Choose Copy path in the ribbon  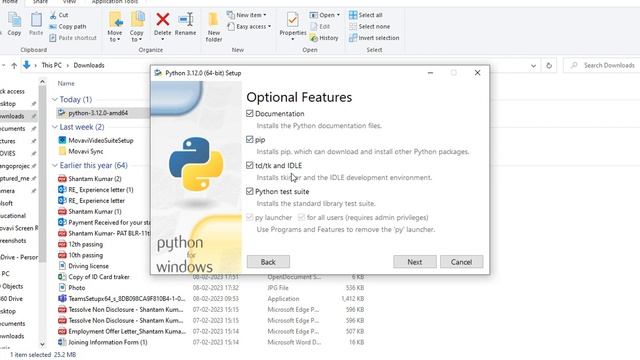68,27
